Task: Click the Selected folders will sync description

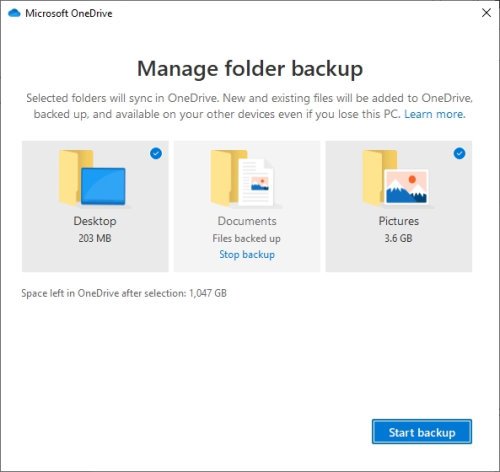Action: tap(249, 106)
